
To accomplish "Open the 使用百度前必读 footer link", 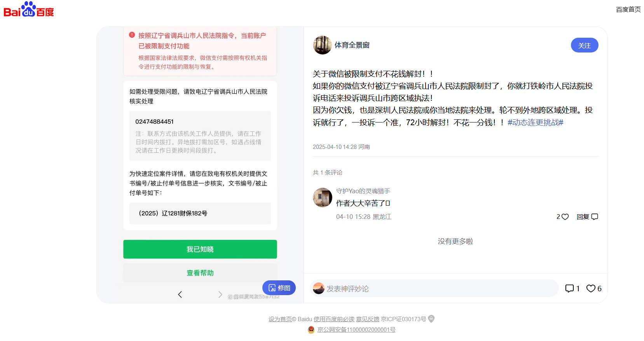I will coord(334,319).
